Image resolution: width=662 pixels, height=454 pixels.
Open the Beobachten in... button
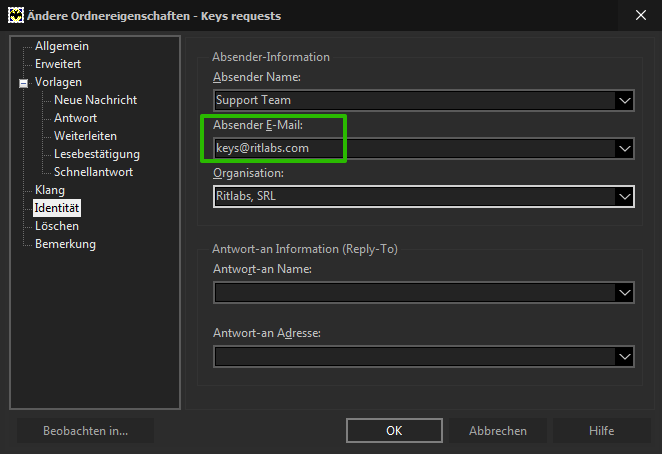(x=85, y=431)
